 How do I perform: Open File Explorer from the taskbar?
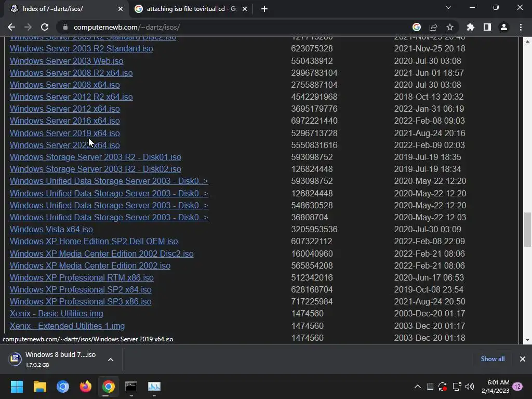[x=39, y=387]
